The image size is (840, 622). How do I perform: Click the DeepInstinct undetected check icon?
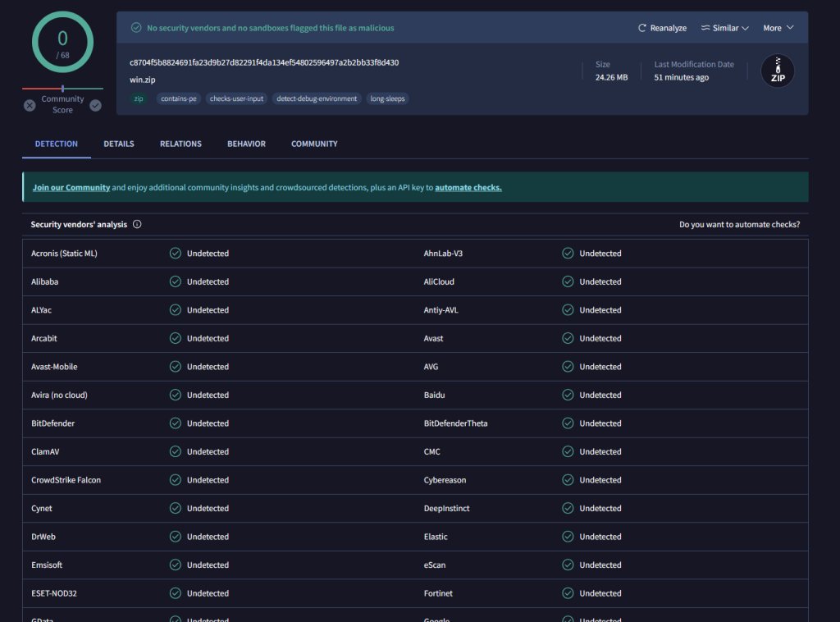tap(568, 509)
